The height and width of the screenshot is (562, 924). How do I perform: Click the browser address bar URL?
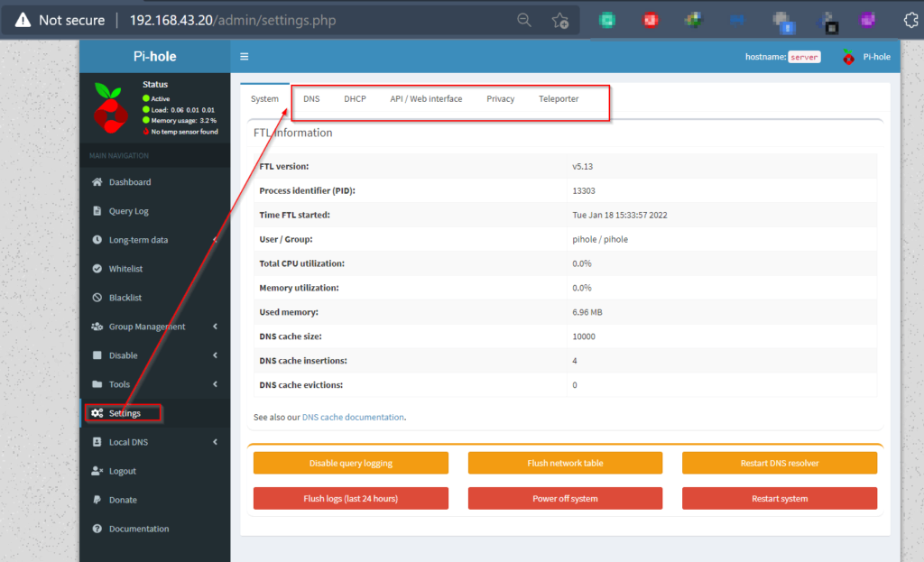pyautogui.click(x=233, y=20)
